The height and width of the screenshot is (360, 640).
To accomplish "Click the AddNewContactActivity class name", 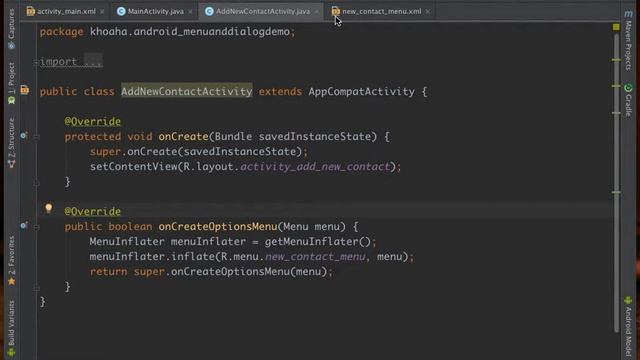I will 187,91.
